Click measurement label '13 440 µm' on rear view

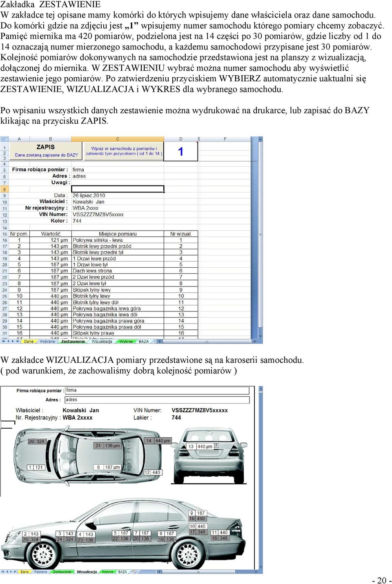click(200, 447)
